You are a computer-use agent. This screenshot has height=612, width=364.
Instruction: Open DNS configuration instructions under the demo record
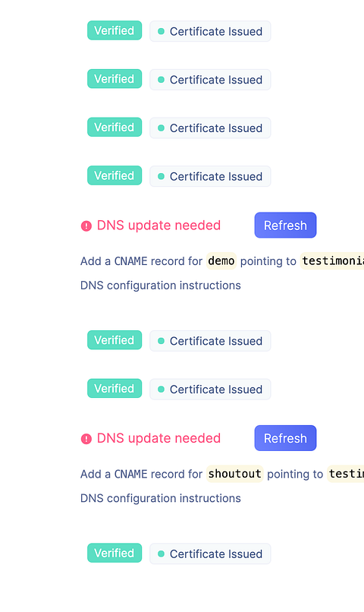coord(161,285)
